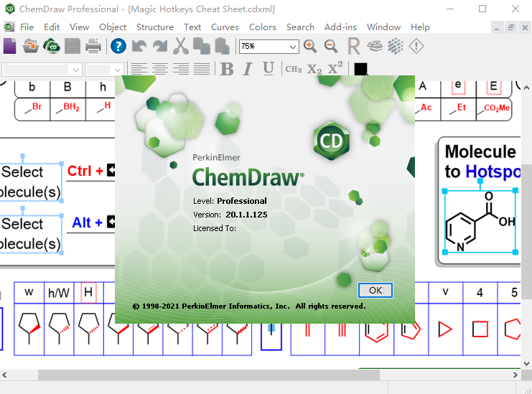This screenshot has width=532, height=394.
Task: Click the R Reaxys toolbar icon
Action: pyautogui.click(x=354, y=46)
